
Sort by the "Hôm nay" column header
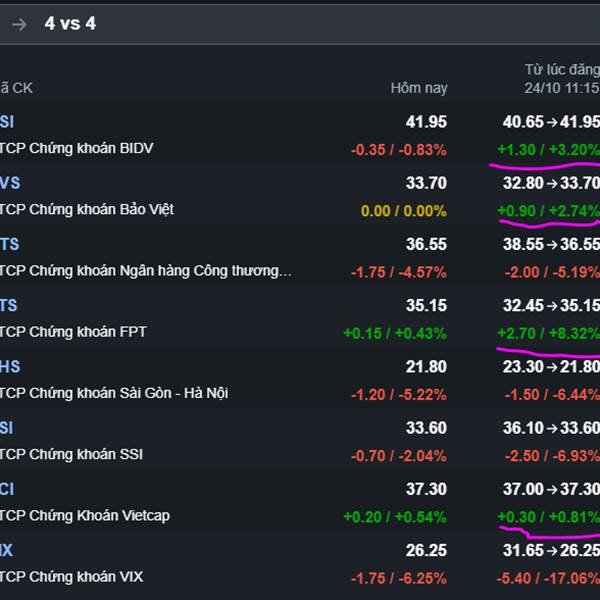point(418,88)
